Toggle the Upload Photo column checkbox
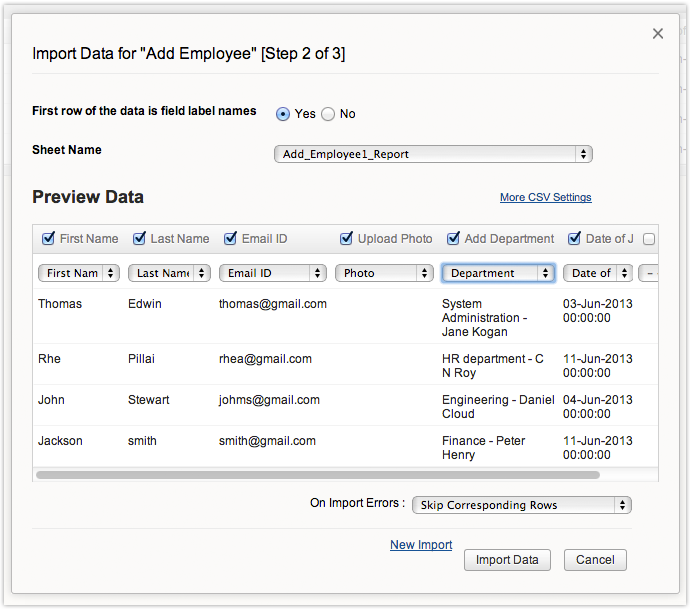Image resolution: width=692 pixels, height=610 pixels. (346, 239)
